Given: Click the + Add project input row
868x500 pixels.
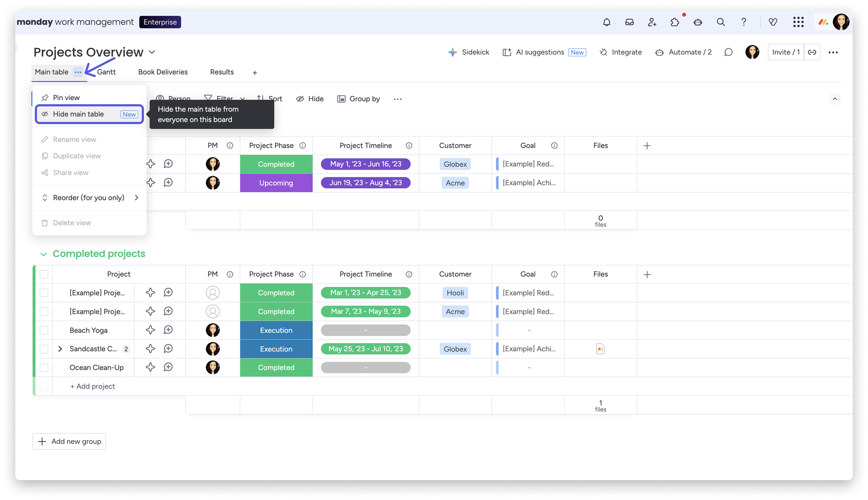Looking at the screenshot, I should click(92, 386).
